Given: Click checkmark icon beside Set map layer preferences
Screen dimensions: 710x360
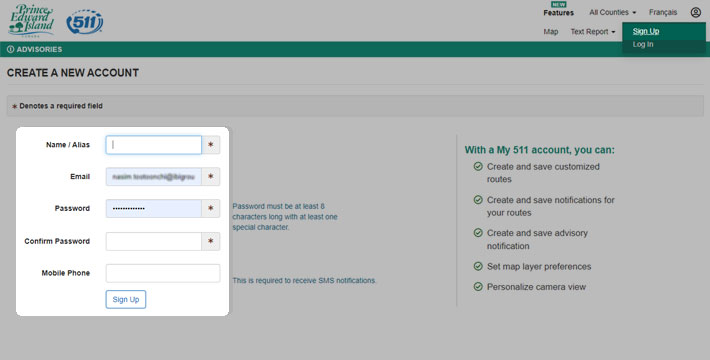Looking at the screenshot, I should point(478,266).
